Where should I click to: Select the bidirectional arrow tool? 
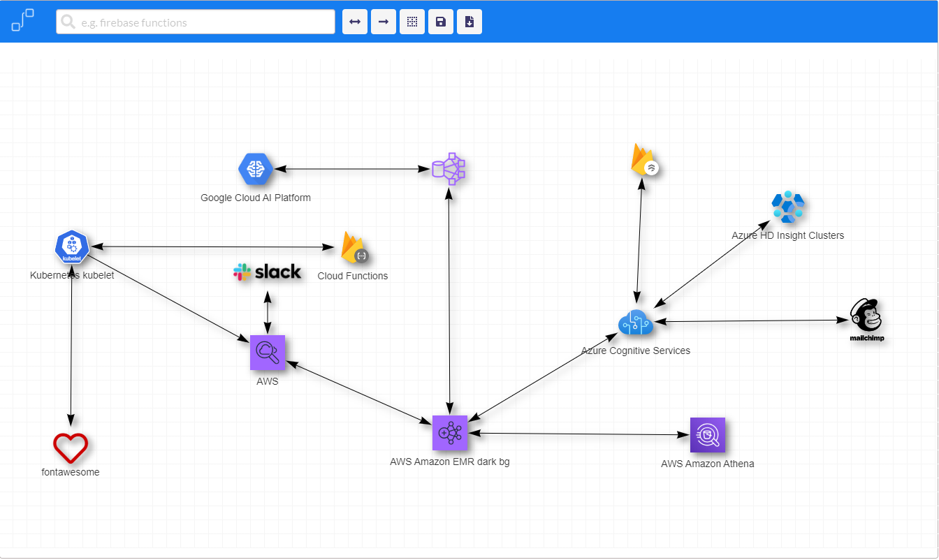pos(355,22)
